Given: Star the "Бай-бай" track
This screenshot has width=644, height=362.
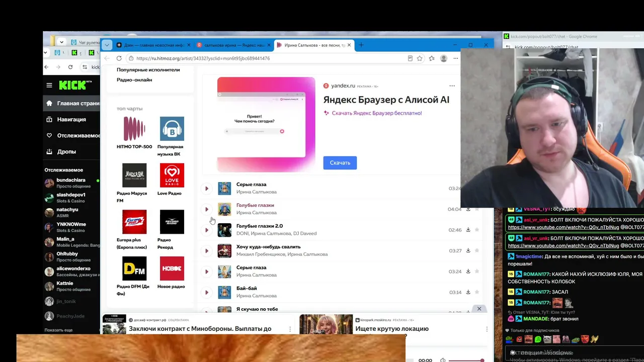Looking at the screenshot, I should pyautogui.click(x=477, y=292).
